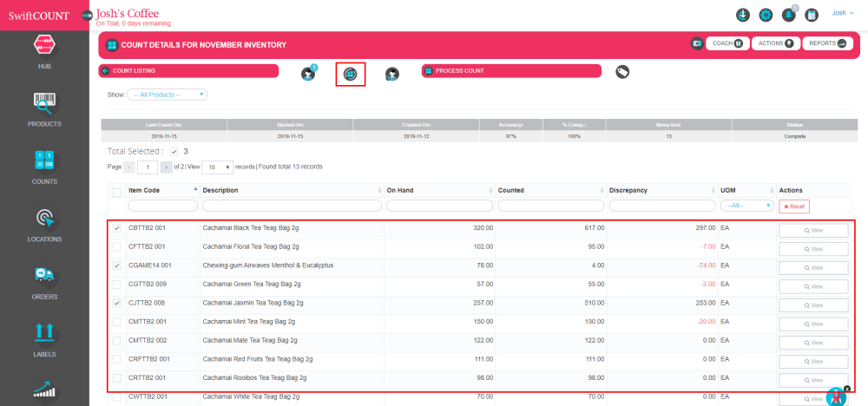This screenshot has height=406, width=868.
Task: Click the On Hand filter field
Action: [439, 206]
